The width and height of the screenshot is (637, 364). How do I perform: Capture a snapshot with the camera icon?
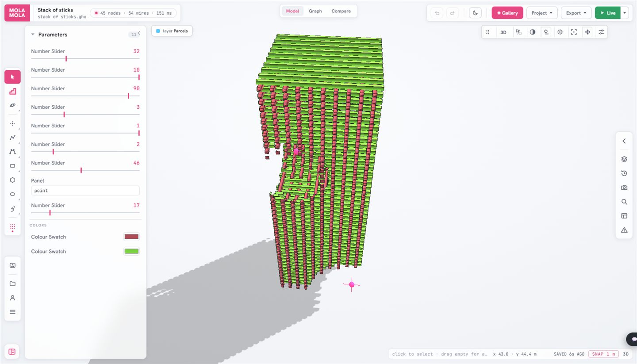coord(624,188)
